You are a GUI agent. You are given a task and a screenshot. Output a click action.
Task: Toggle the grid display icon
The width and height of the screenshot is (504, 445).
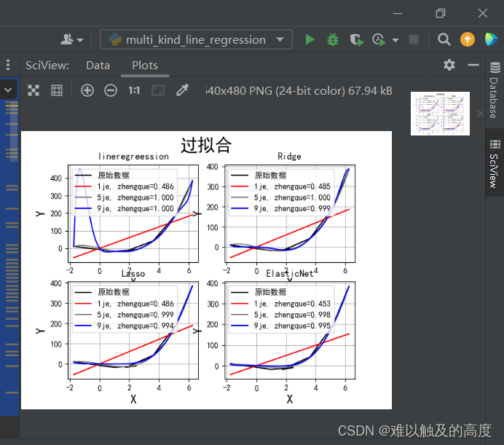[57, 90]
